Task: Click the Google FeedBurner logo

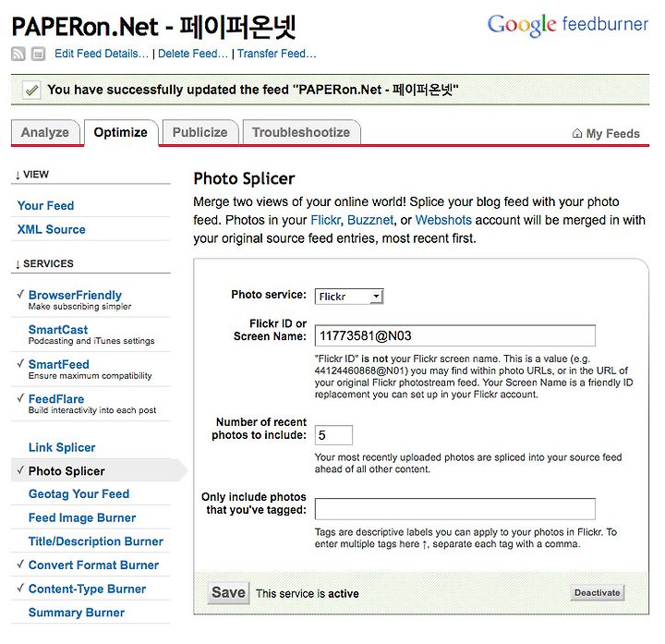Action: [x=567, y=25]
